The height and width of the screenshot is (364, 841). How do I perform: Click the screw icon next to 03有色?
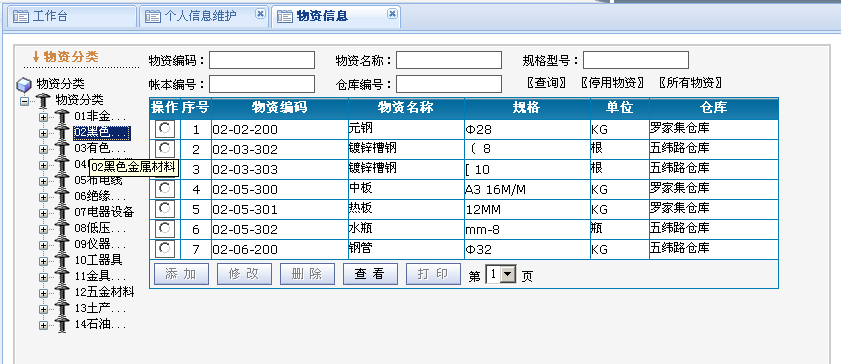tap(62, 148)
